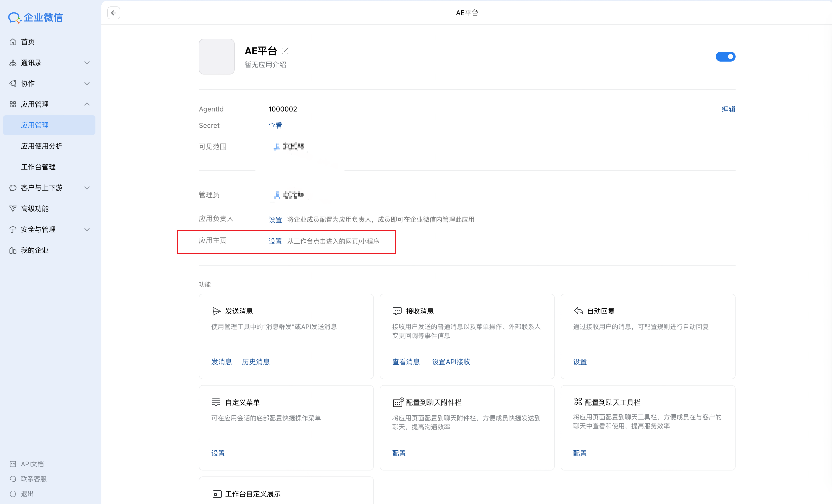832x504 pixels.
Task: Click 配置 under 配置到聊天附件栏
Action: point(399,453)
